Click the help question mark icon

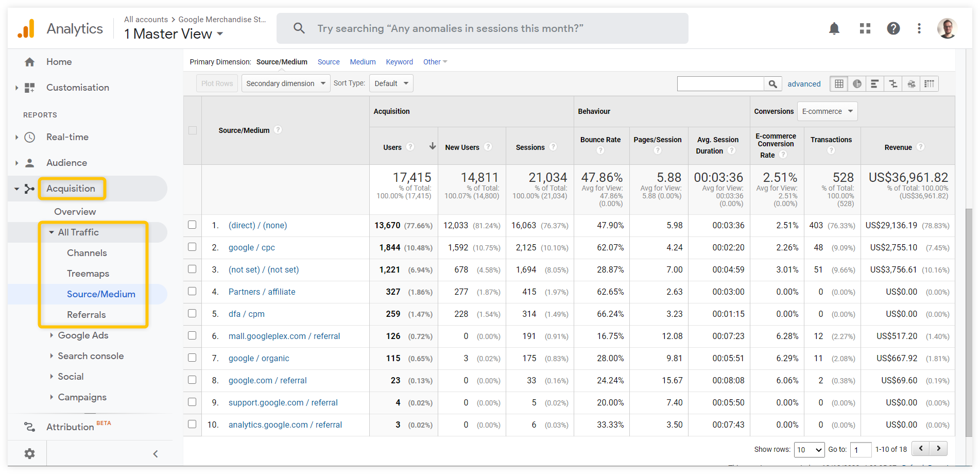click(893, 29)
